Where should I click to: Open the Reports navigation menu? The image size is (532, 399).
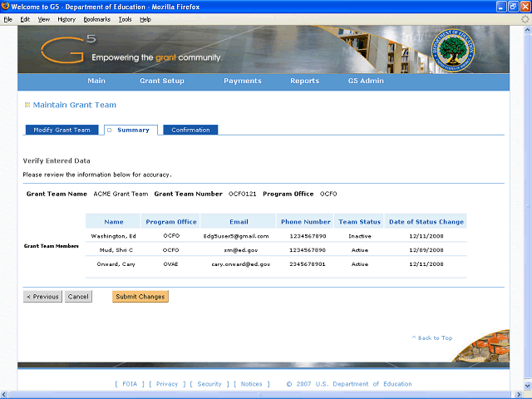point(305,81)
